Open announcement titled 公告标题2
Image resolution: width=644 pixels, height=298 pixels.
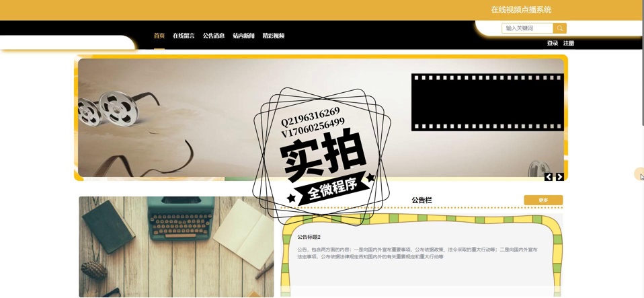click(x=309, y=237)
